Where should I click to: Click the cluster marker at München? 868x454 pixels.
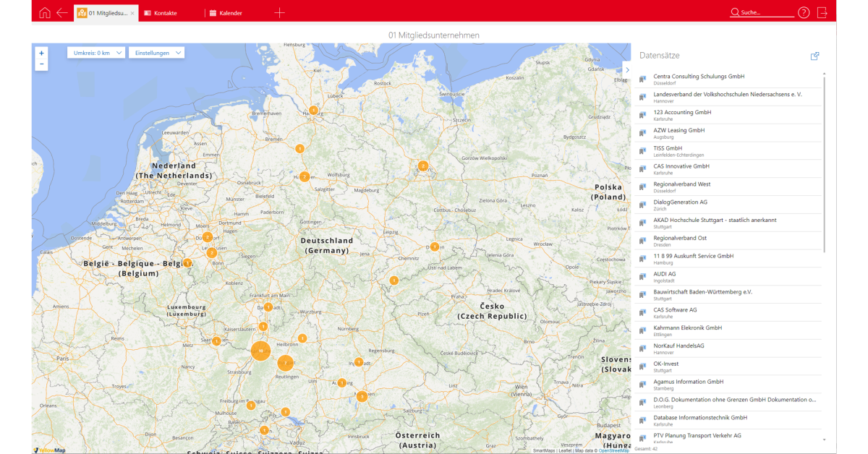coord(362,396)
